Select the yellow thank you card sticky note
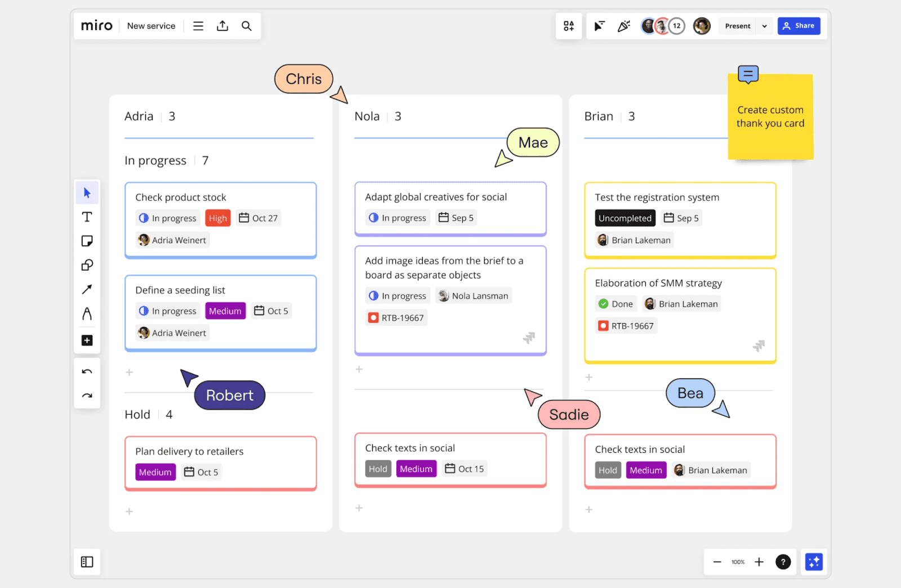 [770, 118]
